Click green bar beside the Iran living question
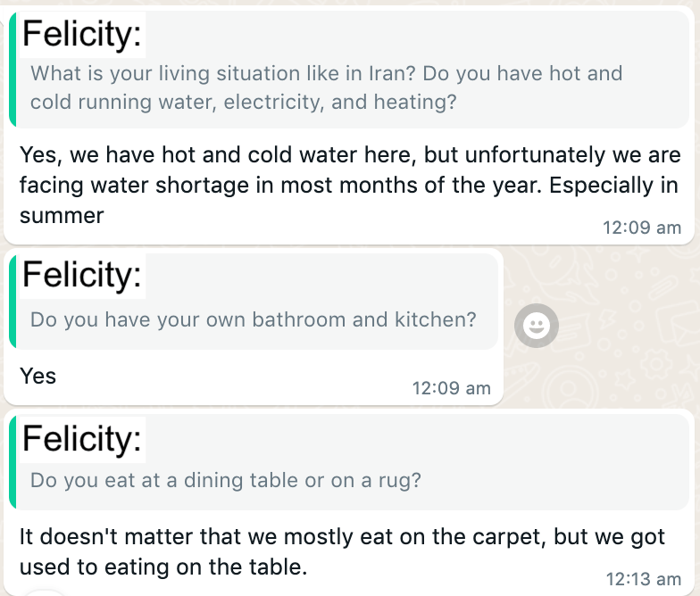Image resolution: width=700 pixels, height=596 pixels. (12, 76)
